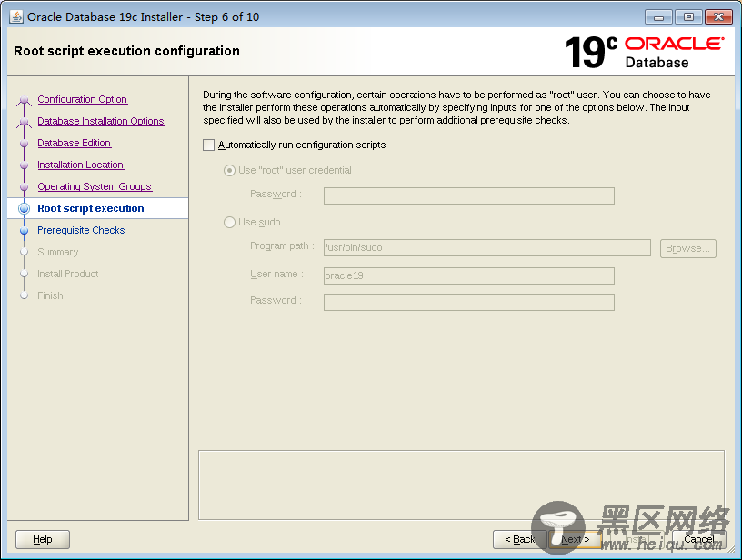Select the Use sudo radio button
The image size is (742, 560).
pos(229,223)
